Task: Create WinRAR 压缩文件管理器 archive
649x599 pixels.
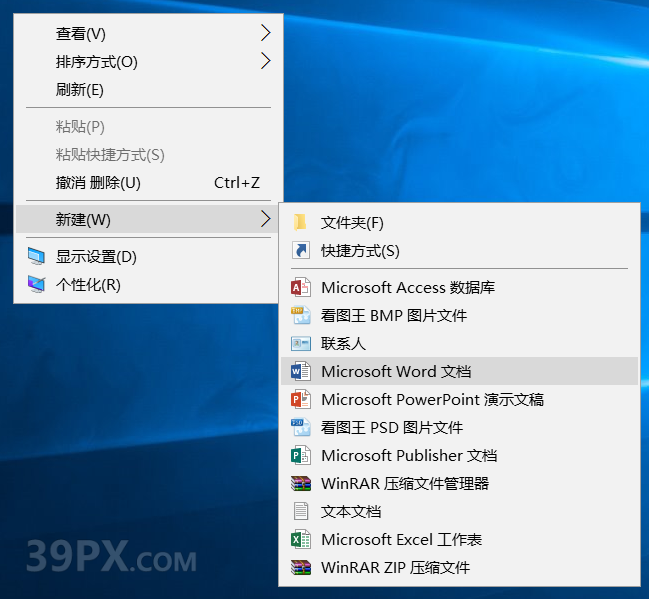Action: 459,484
